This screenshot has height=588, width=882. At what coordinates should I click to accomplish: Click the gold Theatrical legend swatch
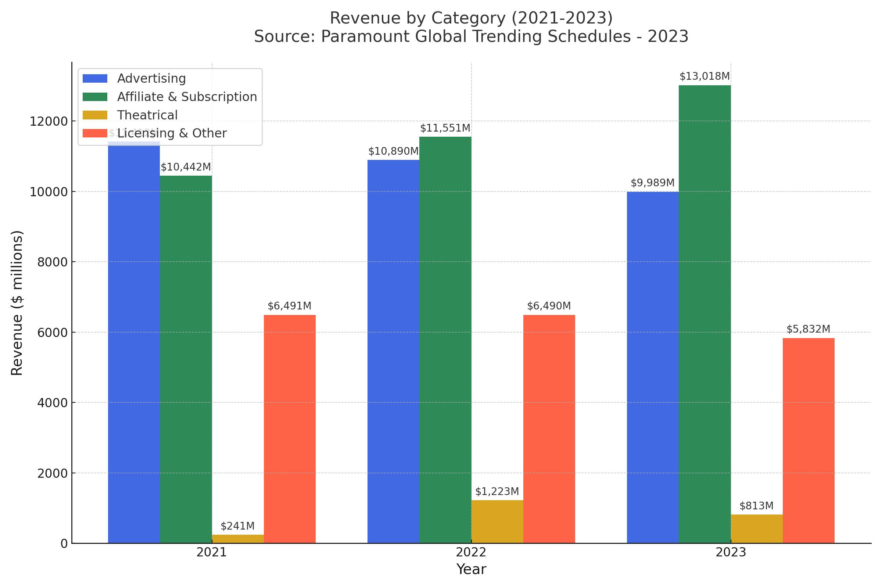[x=95, y=115]
